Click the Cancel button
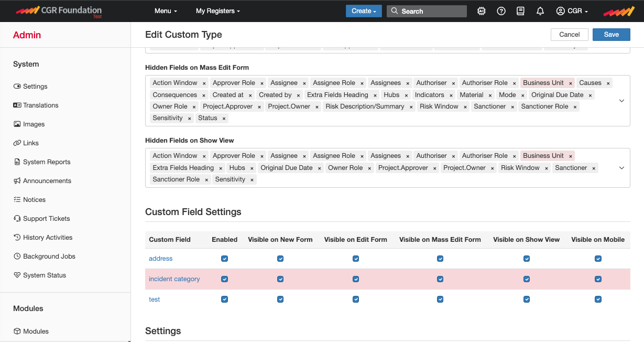Screen dimensions: 644x342 click(x=570, y=35)
